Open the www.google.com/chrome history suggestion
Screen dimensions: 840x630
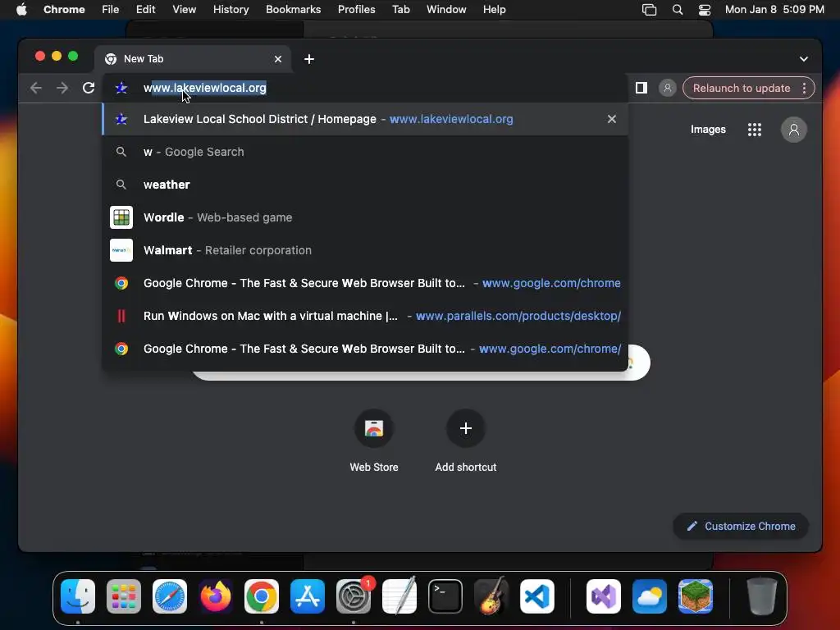[x=365, y=283]
